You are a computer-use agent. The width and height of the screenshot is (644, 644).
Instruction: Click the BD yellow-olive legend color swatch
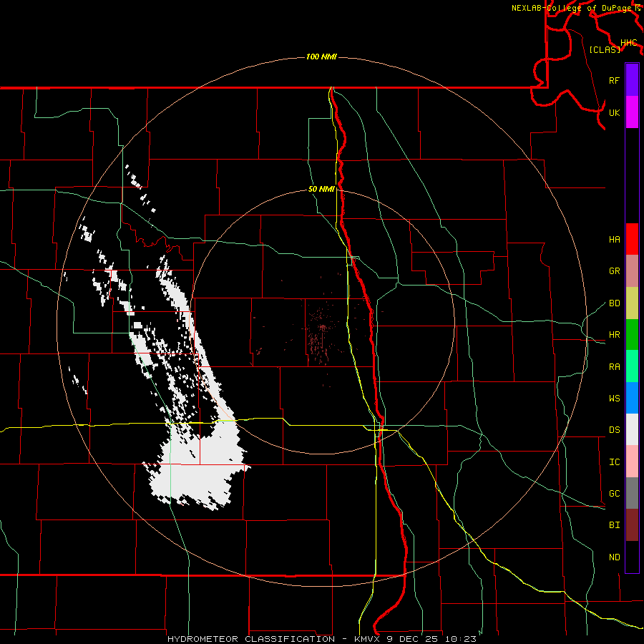632,303
